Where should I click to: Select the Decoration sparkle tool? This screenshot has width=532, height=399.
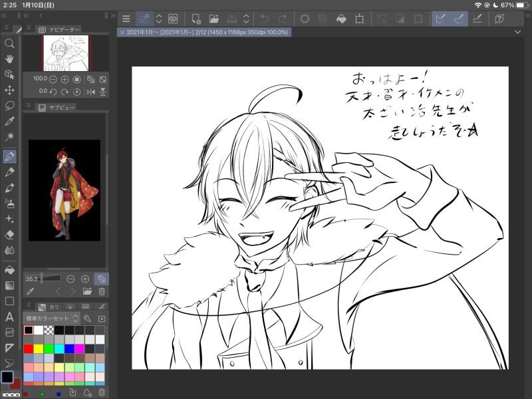pos(9,219)
